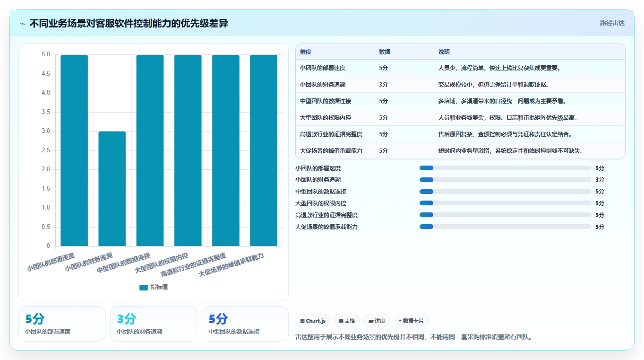
Task: Select table cell 高退款行业的证据完整度
Action: click(x=331, y=134)
